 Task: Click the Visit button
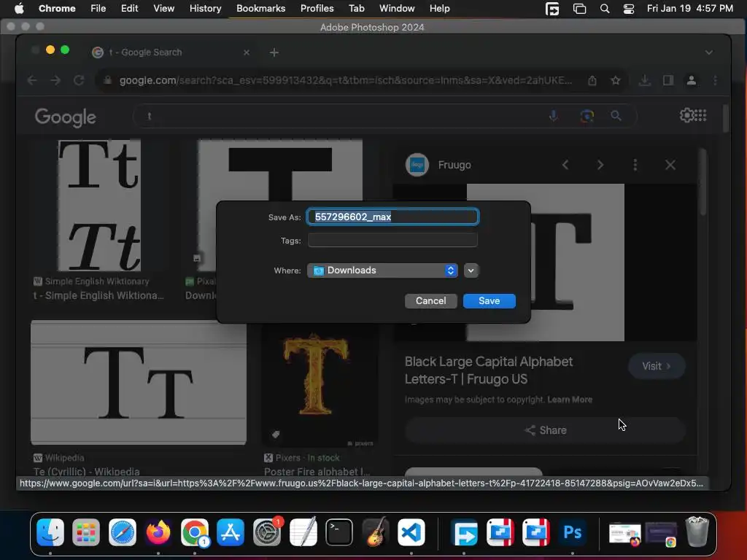[657, 366]
